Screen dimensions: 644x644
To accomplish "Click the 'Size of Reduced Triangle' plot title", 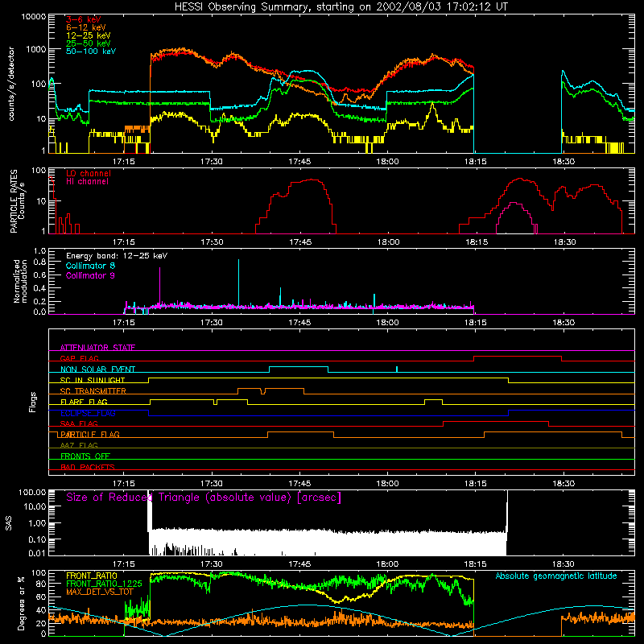I will (204, 497).
